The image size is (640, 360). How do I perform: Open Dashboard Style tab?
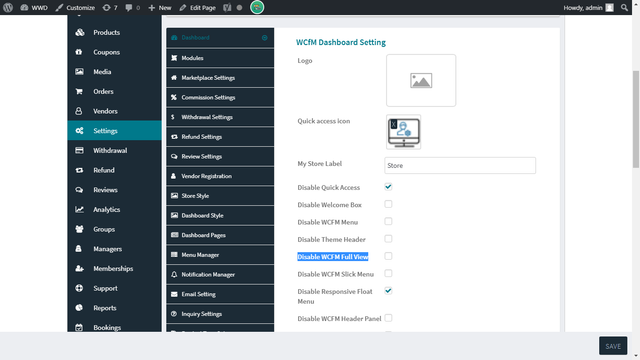pyautogui.click(x=220, y=216)
